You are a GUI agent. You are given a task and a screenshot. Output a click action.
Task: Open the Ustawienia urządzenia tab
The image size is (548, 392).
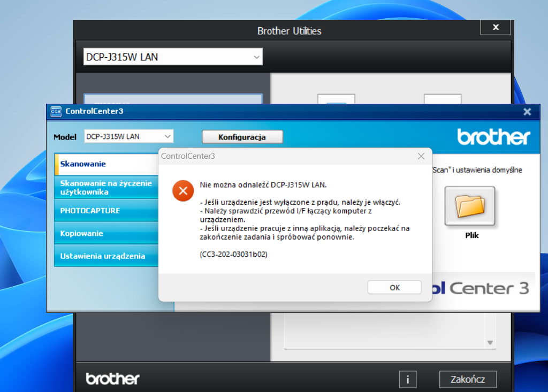pyautogui.click(x=106, y=256)
